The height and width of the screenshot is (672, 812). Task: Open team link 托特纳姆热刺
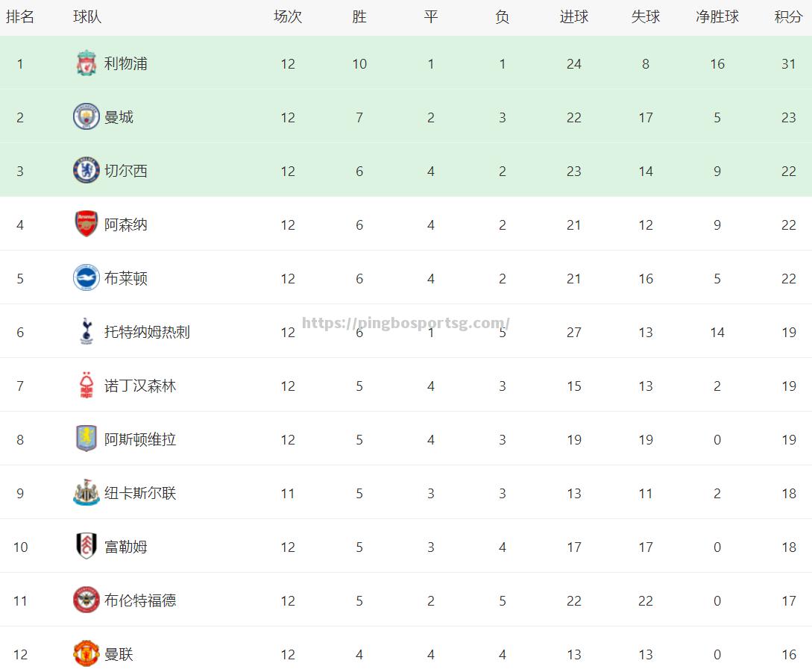(x=147, y=332)
